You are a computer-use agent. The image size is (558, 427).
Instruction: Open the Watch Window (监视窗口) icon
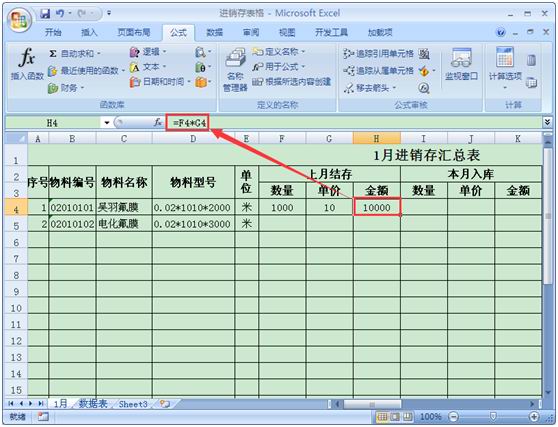pyautogui.click(x=461, y=64)
